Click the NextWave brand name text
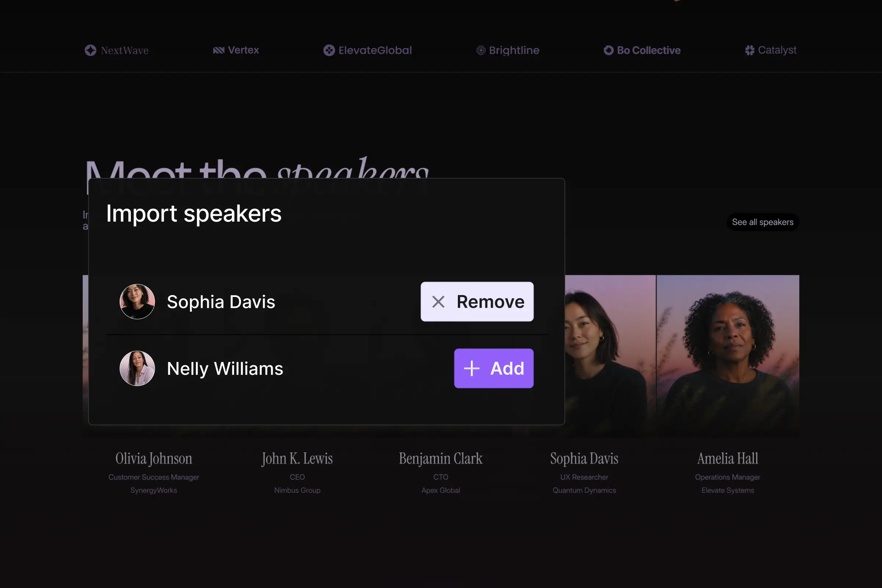Image resolution: width=882 pixels, height=588 pixels. coord(125,51)
